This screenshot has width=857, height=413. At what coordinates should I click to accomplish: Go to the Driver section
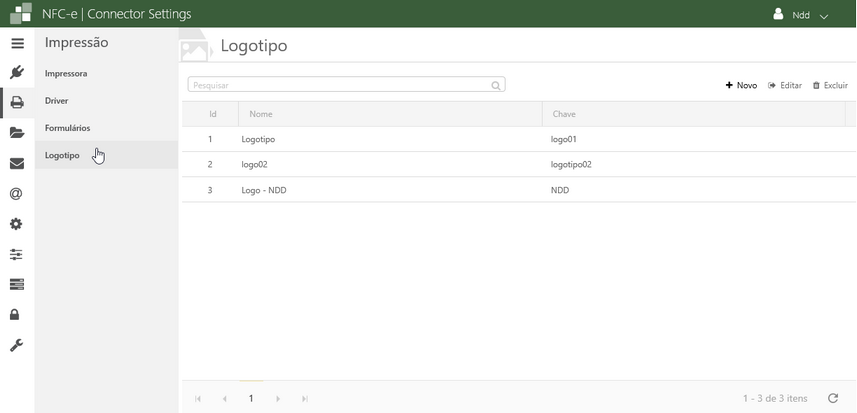click(57, 101)
